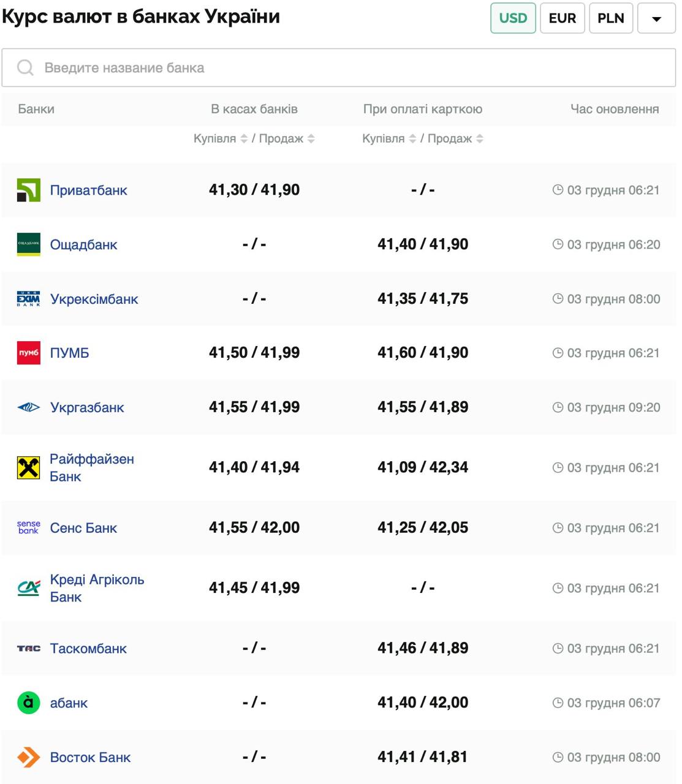This screenshot has height=784, width=682.
Task: Click the ПУМБ red logo icon
Action: click(29, 353)
